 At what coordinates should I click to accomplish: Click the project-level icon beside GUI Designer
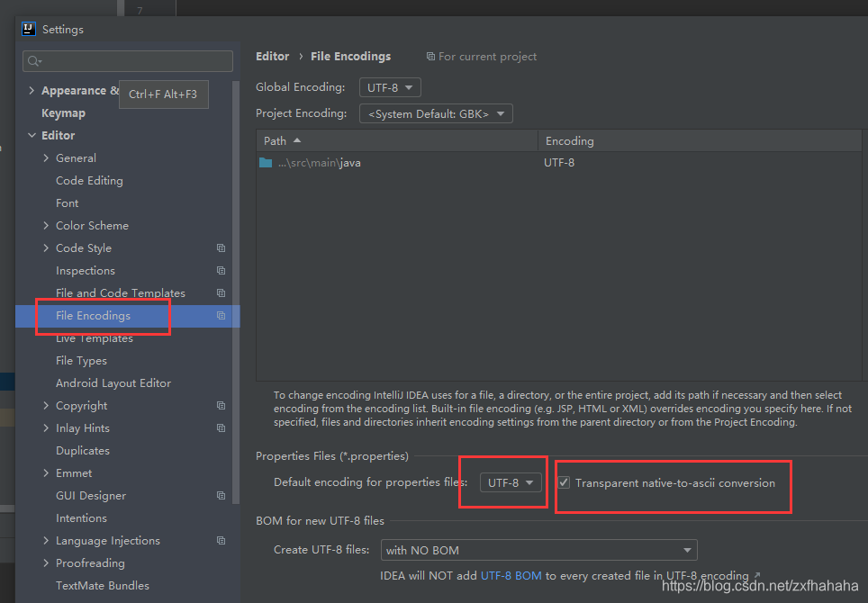click(221, 496)
